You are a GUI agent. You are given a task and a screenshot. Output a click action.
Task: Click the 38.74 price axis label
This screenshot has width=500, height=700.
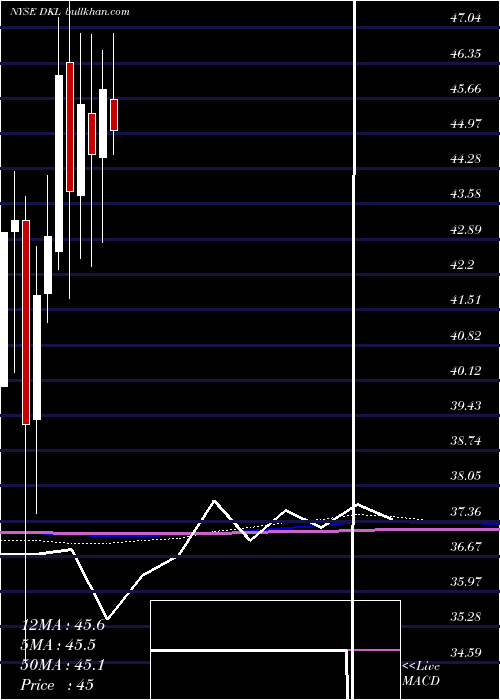coord(466,441)
